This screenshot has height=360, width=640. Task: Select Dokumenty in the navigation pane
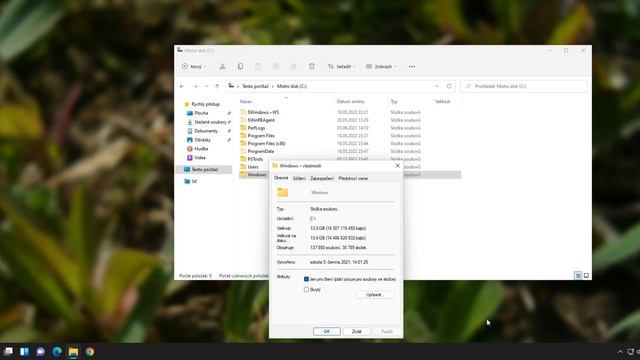pyautogui.click(x=206, y=131)
